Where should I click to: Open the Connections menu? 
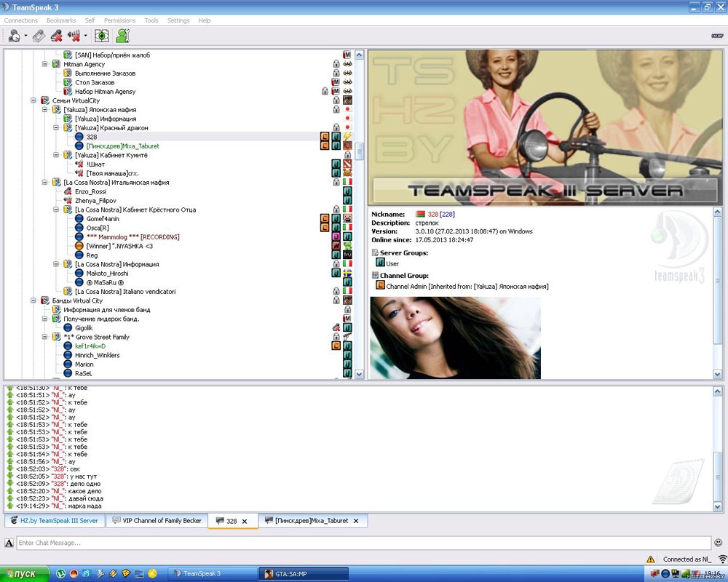(x=21, y=20)
